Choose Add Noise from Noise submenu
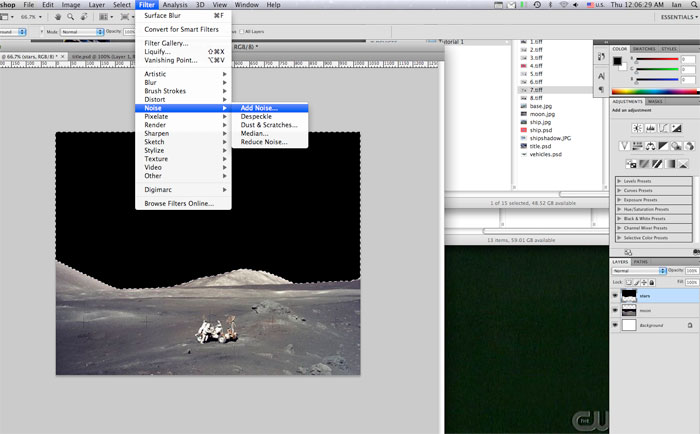This screenshot has height=434, width=700. click(x=259, y=107)
